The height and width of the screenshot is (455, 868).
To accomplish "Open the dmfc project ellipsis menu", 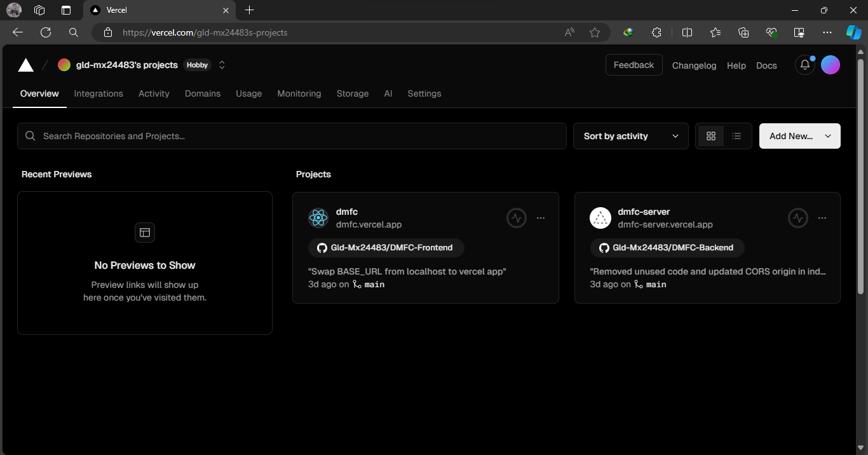I will coord(541,217).
